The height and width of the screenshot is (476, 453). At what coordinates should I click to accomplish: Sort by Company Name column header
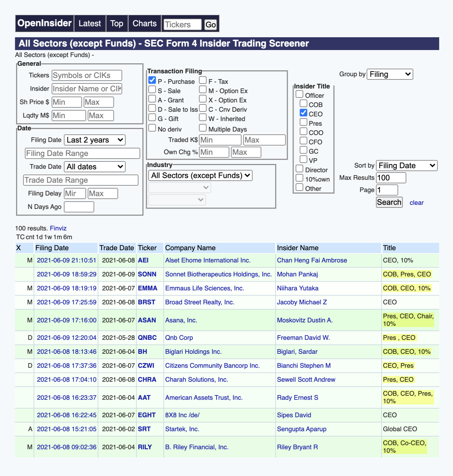190,248
